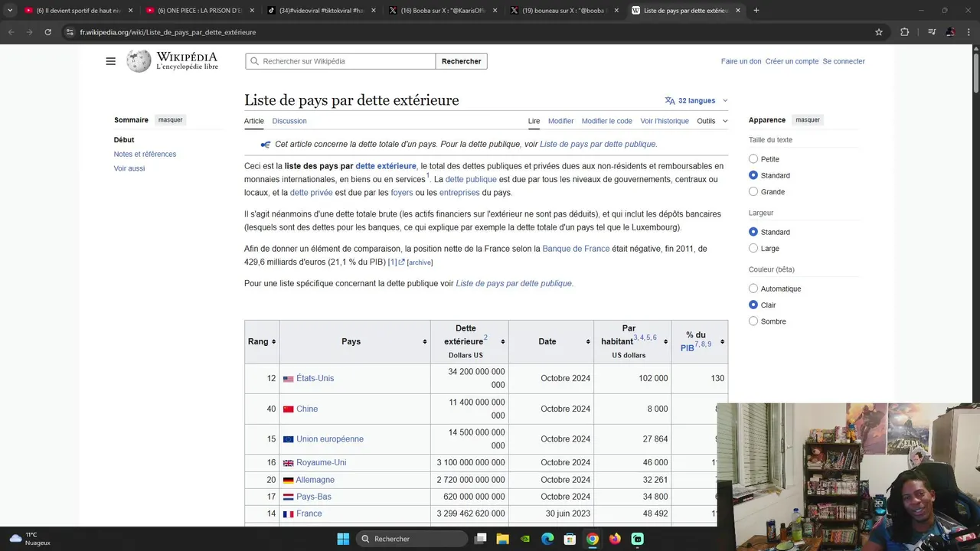Launch Microsoft Edge from the taskbar
The height and width of the screenshot is (551, 980).
(547, 539)
